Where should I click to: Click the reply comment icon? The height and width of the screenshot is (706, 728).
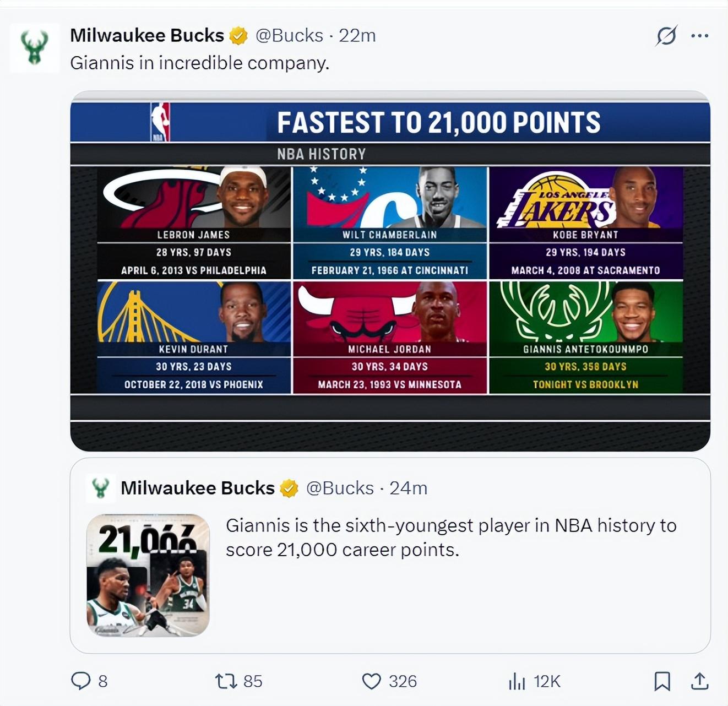[81, 681]
